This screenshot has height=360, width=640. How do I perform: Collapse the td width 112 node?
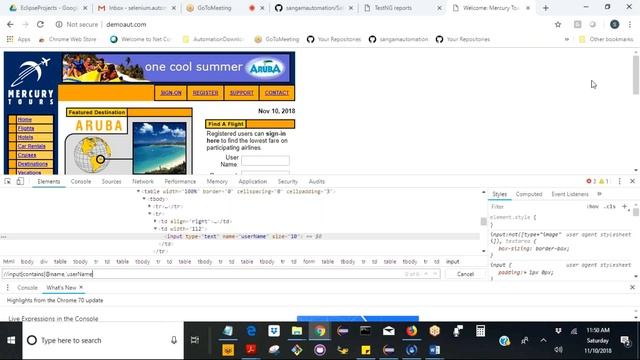156,229
